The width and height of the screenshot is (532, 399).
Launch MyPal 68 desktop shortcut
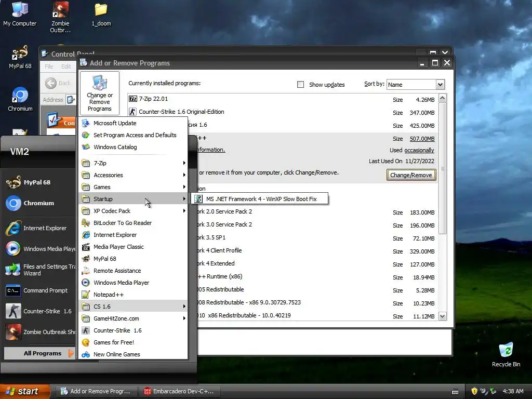coord(20,57)
